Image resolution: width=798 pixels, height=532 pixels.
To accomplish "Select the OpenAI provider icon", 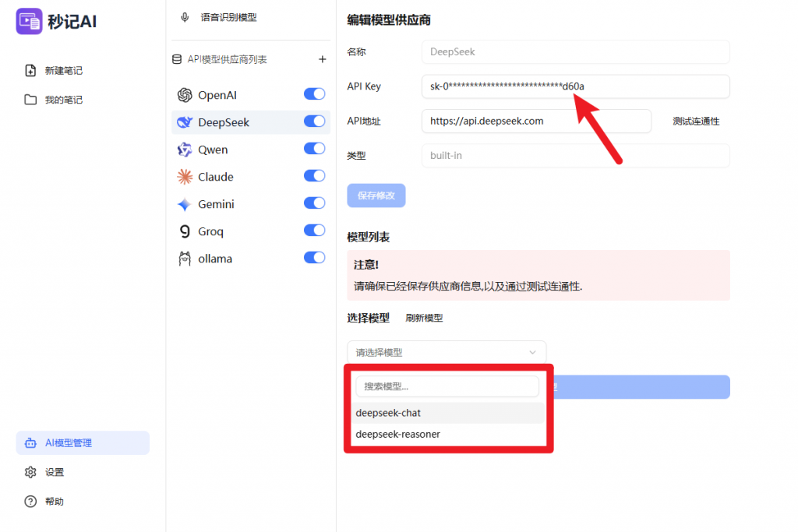I will 185,95.
